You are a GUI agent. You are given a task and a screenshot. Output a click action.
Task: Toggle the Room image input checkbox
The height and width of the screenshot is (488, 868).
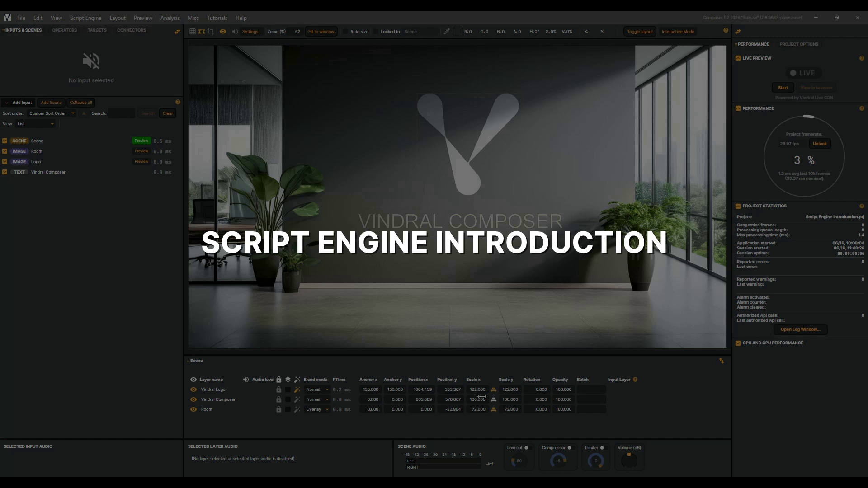pyautogui.click(x=5, y=151)
